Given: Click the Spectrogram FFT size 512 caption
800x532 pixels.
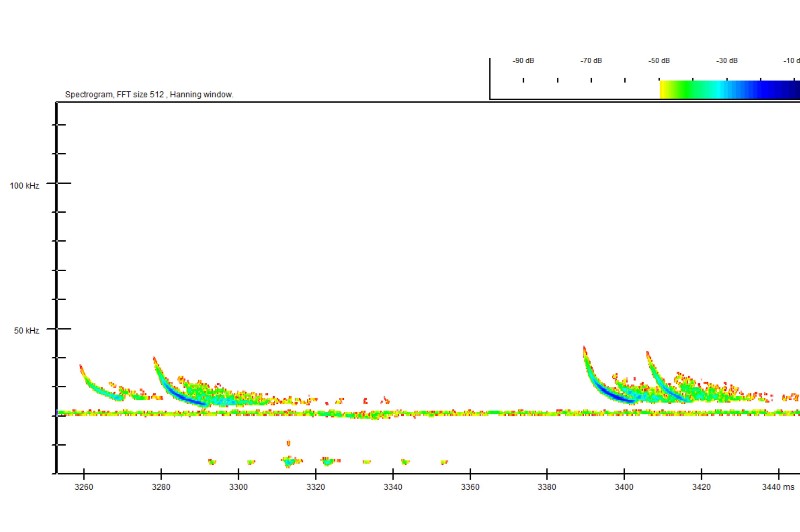Looking at the screenshot, I should [149, 94].
